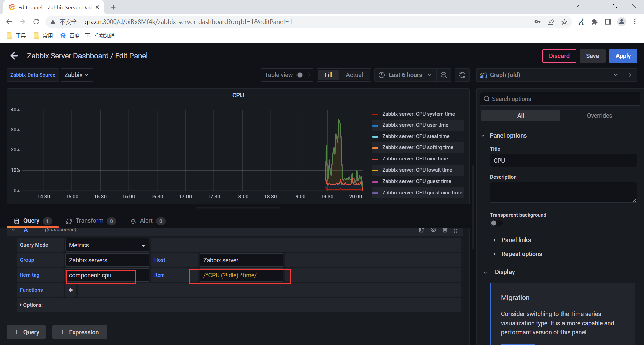Click the insecure site warning icon

pyautogui.click(x=53, y=22)
